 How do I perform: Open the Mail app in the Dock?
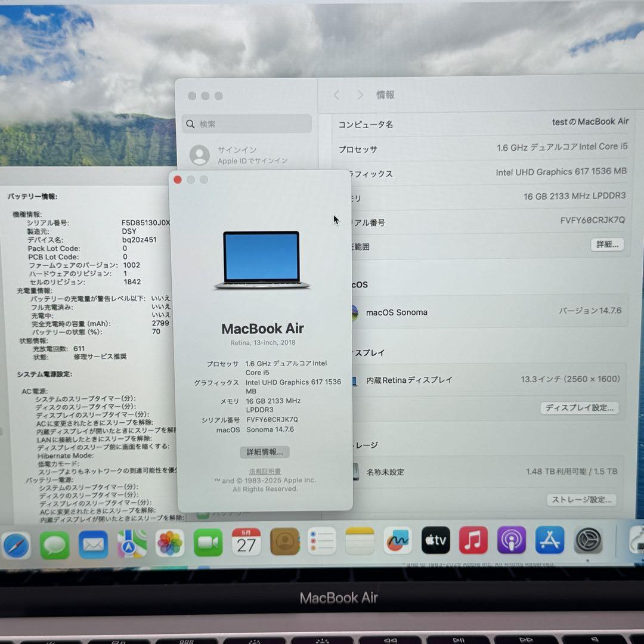pyautogui.click(x=93, y=544)
